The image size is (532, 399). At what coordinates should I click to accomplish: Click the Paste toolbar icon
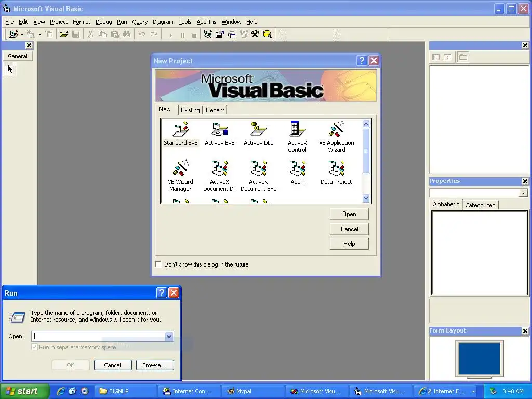(114, 34)
